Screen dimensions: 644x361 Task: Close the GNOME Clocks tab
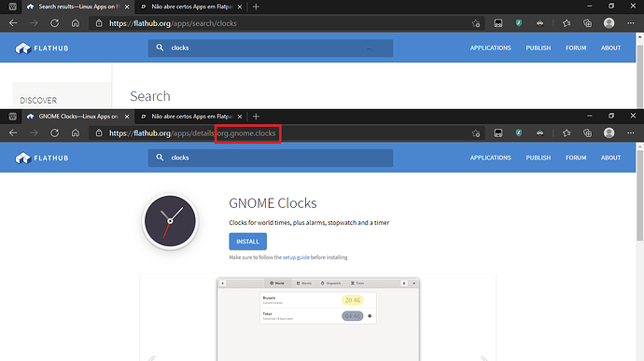coord(127,117)
